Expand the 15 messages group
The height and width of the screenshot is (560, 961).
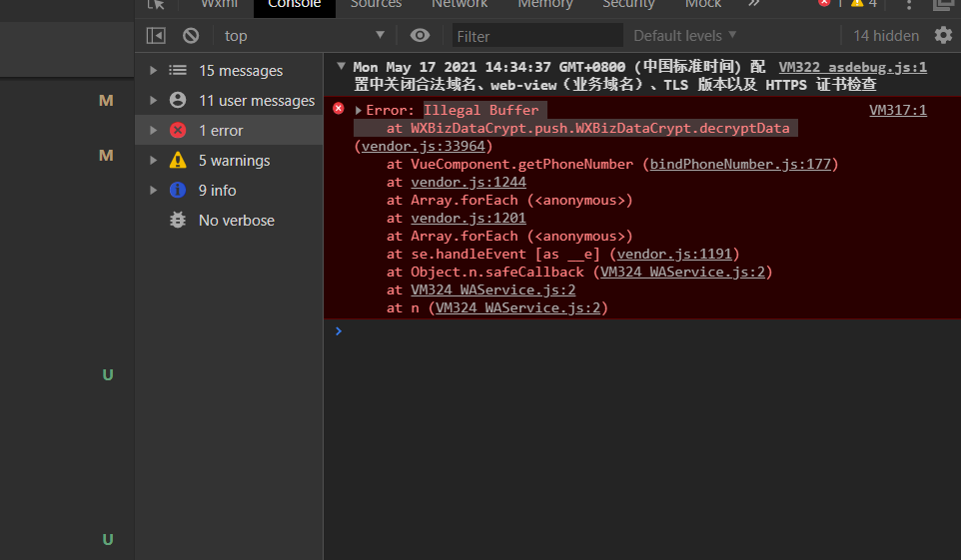point(153,71)
